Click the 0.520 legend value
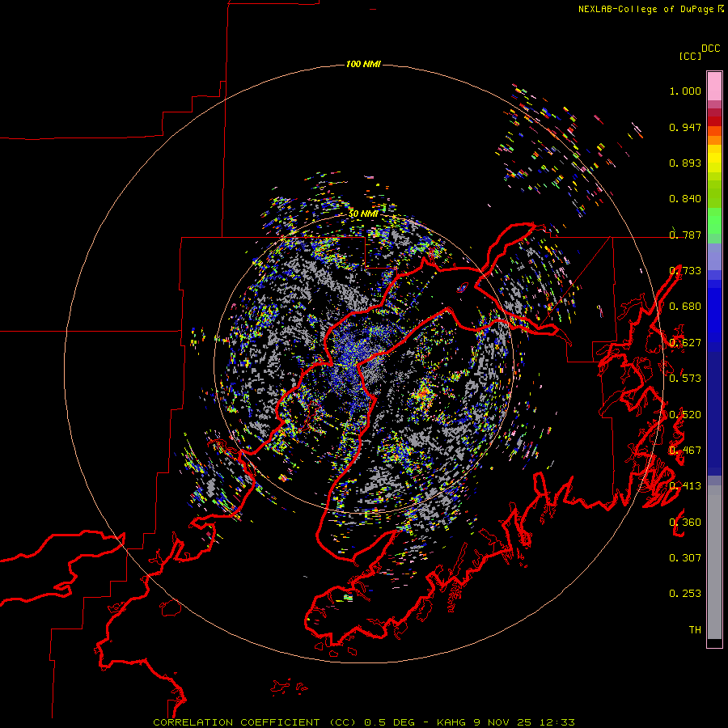 [685, 415]
